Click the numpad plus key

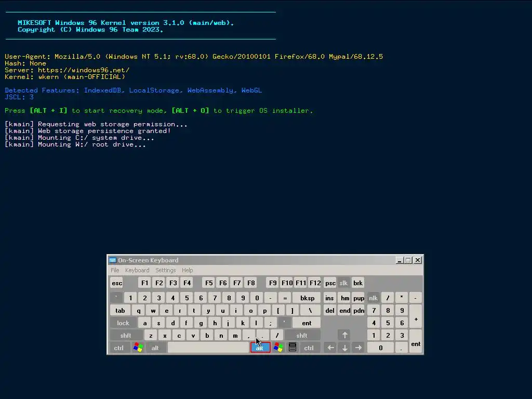(x=416, y=316)
